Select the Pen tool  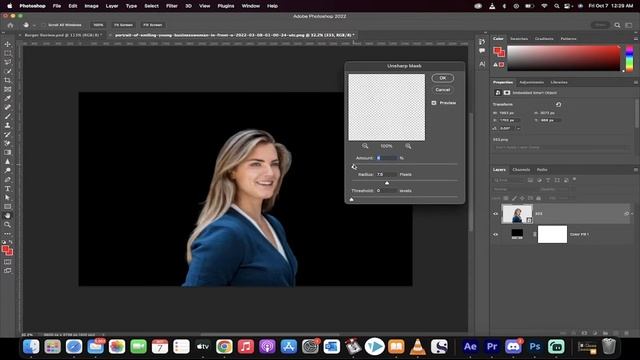(x=7, y=180)
